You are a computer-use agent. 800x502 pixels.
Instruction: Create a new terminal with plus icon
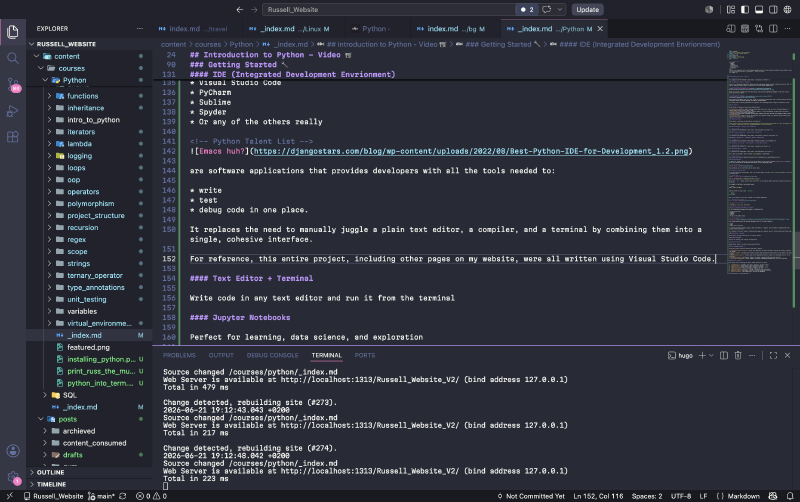702,356
